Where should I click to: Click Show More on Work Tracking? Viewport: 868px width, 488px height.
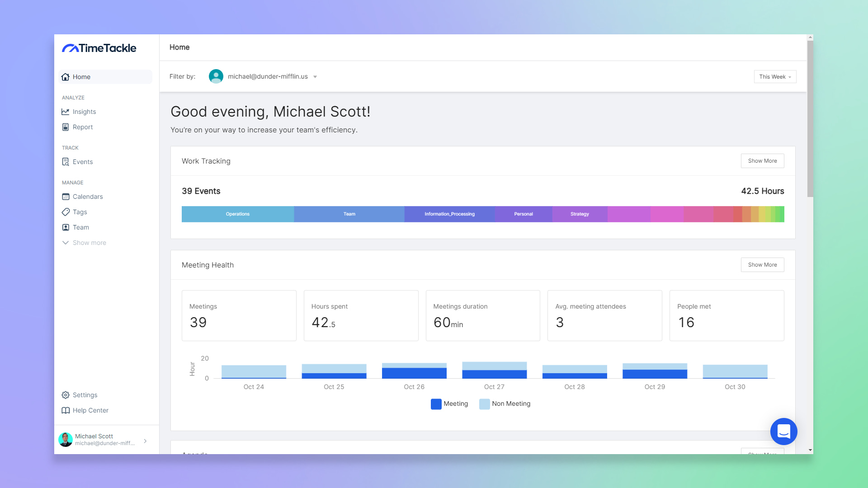[x=762, y=161]
